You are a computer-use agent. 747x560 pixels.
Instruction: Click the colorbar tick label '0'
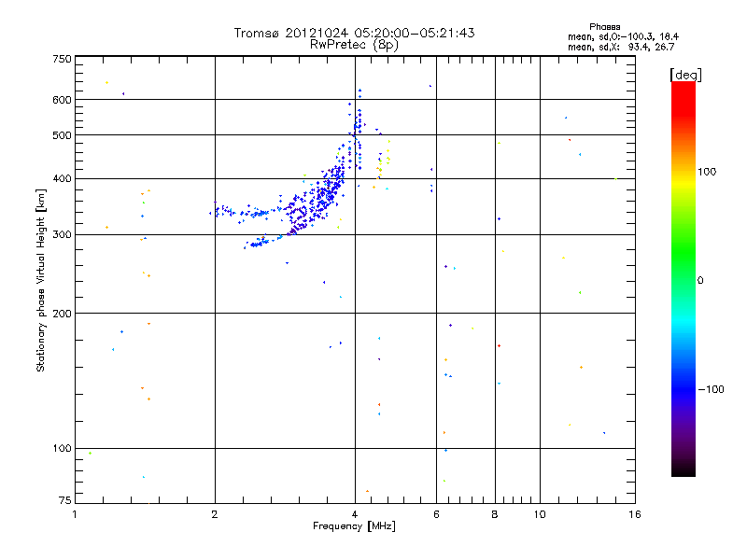(x=700, y=280)
